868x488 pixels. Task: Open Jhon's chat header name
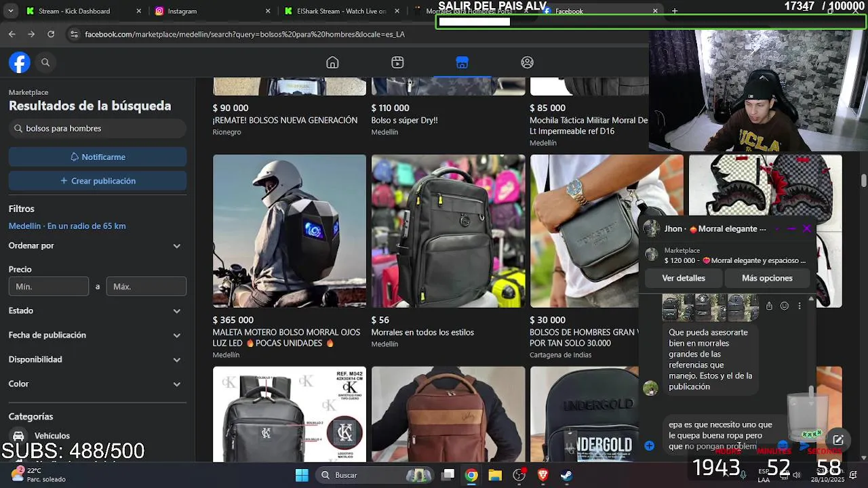coord(715,229)
